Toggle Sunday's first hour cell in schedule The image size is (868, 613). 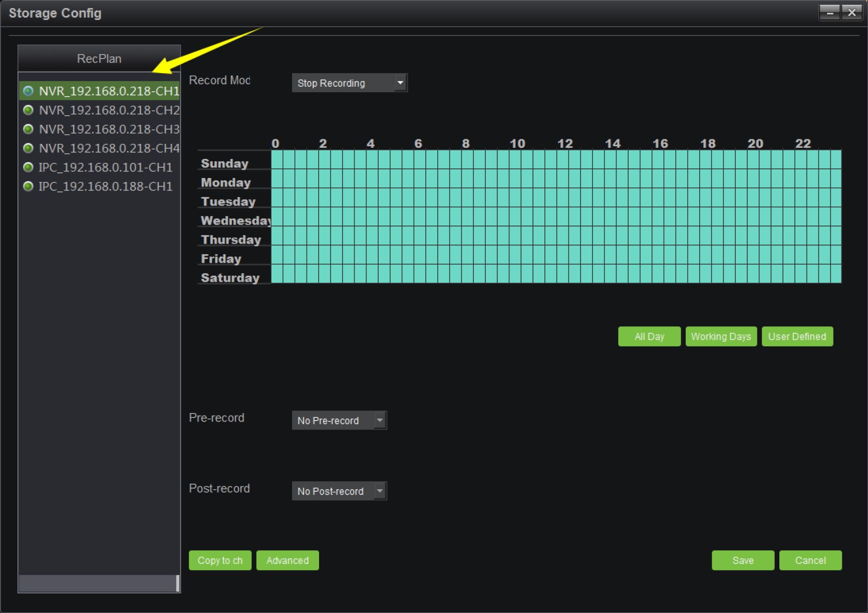click(277, 159)
